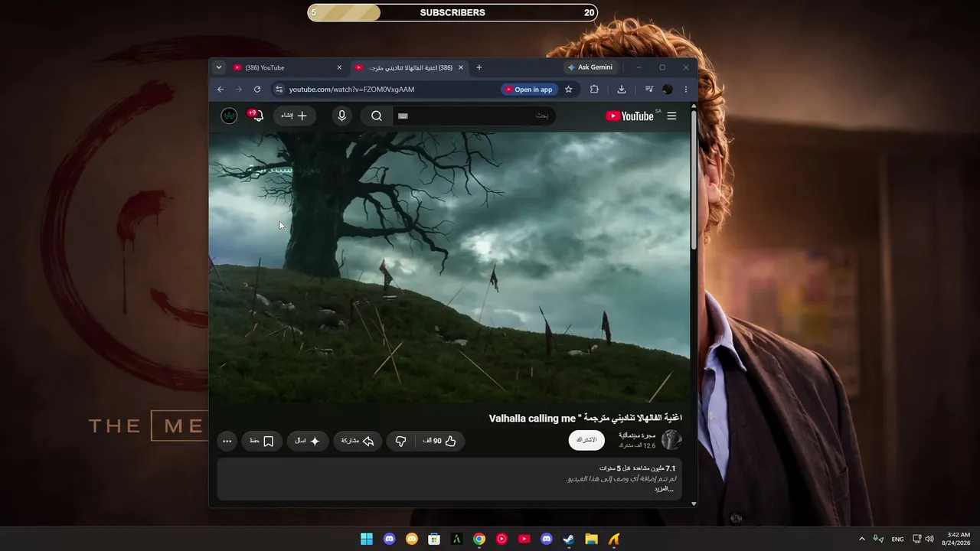980x551 pixels.
Task: Open File Explorer from the taskbar
Action: pos(592,539)
